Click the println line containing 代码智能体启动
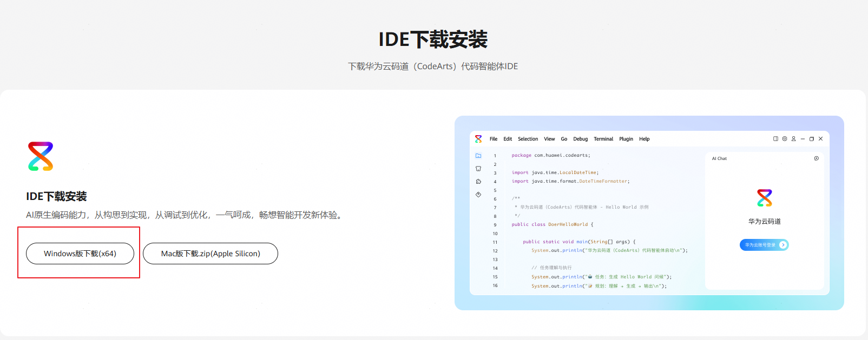868x340 pixels. (609, 250)
